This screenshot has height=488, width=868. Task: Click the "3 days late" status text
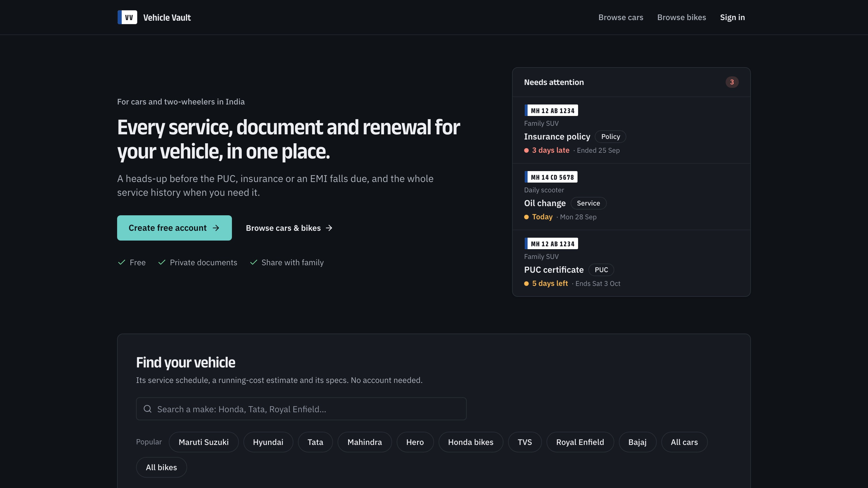pos(551,150)
